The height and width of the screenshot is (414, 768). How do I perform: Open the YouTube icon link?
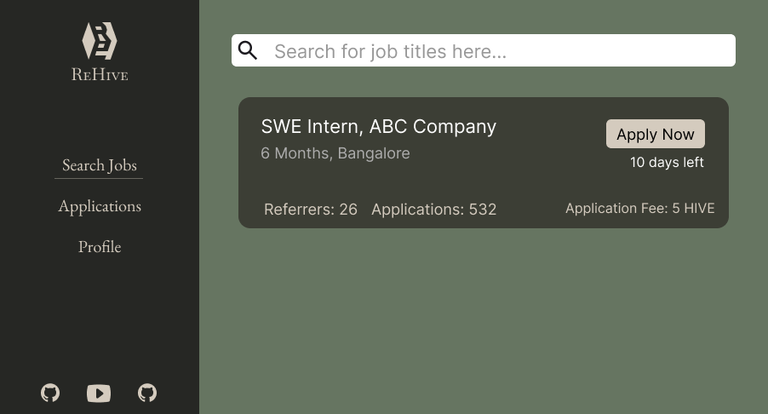pos(99,393)
